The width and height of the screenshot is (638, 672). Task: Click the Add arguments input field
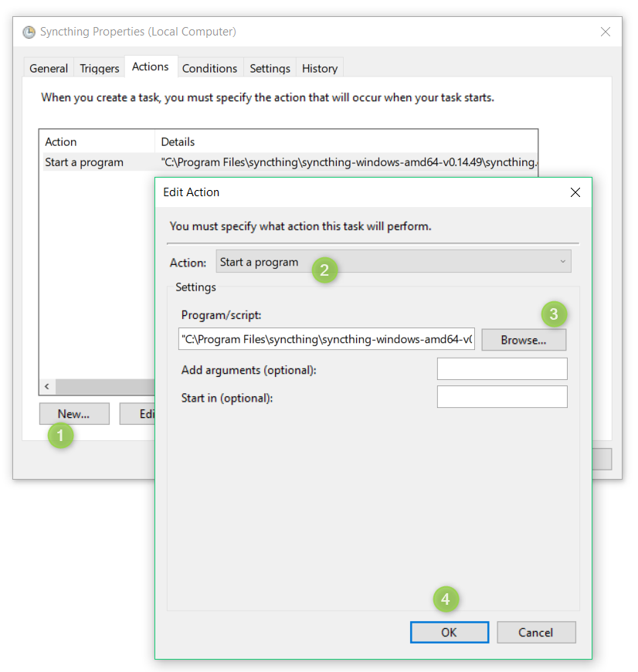point(502,369)
